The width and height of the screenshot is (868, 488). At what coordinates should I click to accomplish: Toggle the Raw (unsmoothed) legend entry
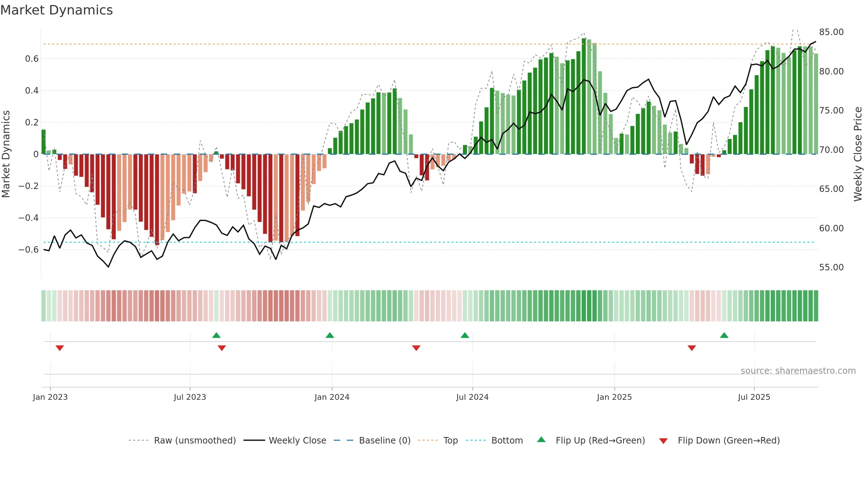point(182,440)
